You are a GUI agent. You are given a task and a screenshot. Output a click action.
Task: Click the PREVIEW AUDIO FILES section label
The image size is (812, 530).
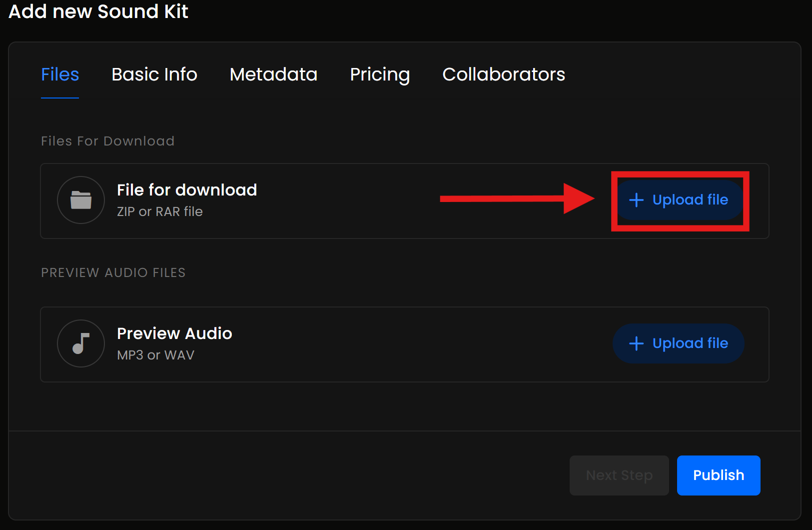point(113,272)
